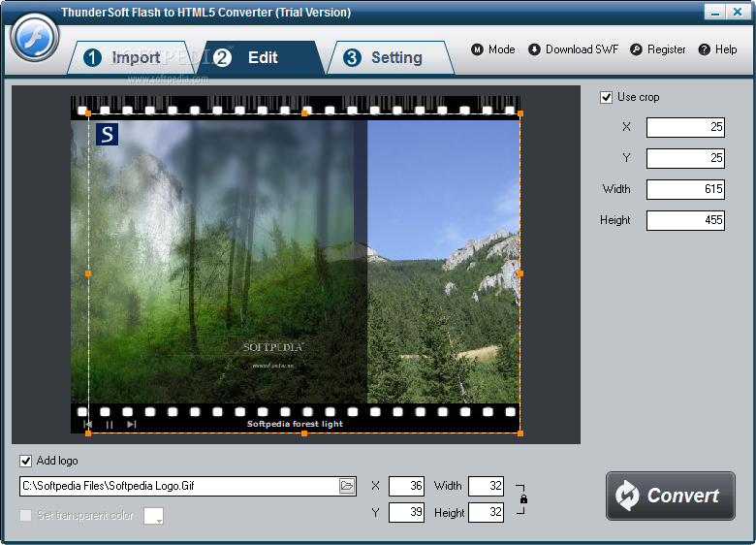Viewport: 756px width, 545px height.
Task: Open the Mode option
Action: (x=492, y=49)
